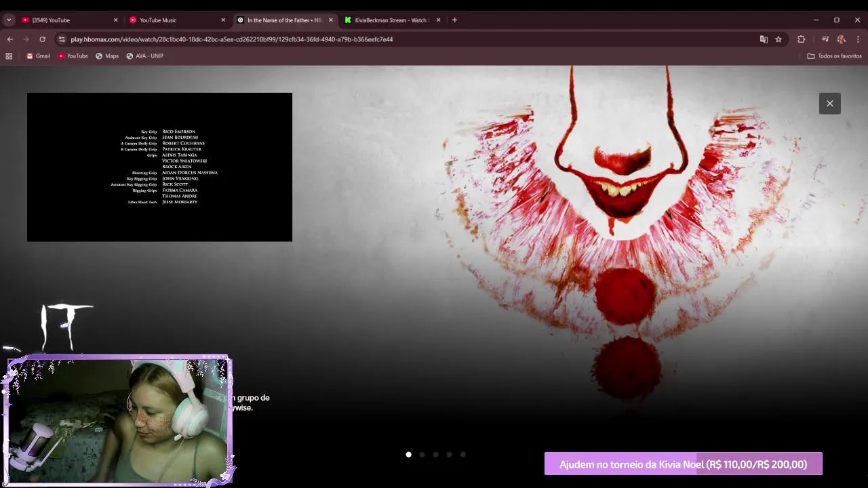Select the fifth carousel dot
This screenshot has height=488, width=868.
point(462,455)
